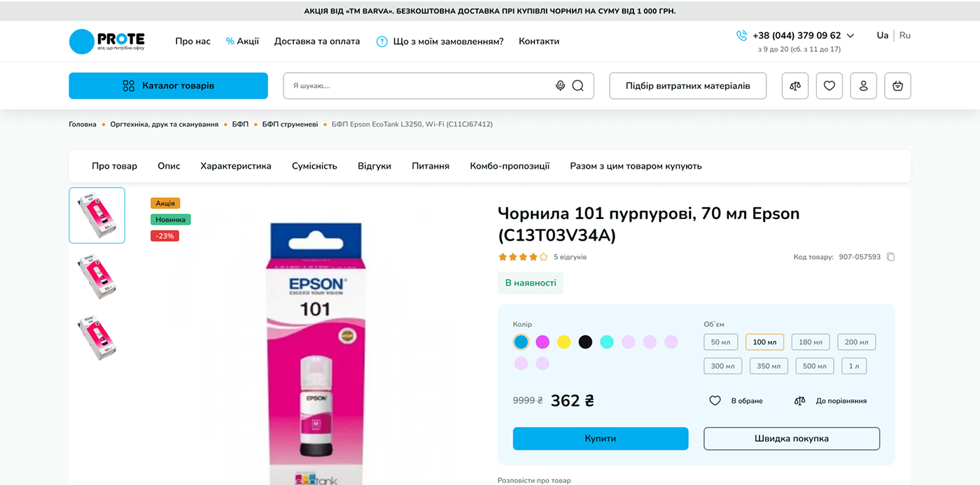Choose the yellow color swatch
The height and width of the screenshot is (485, 980).
(563, 342)
